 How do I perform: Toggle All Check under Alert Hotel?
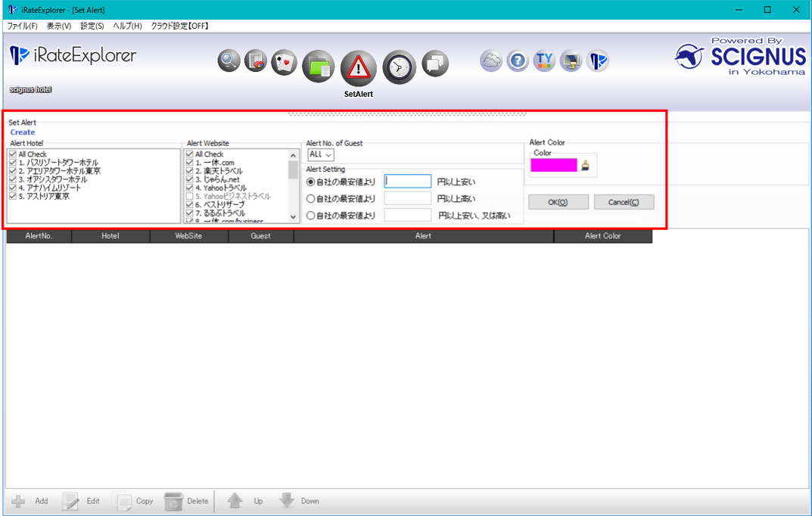coord(13,154)
